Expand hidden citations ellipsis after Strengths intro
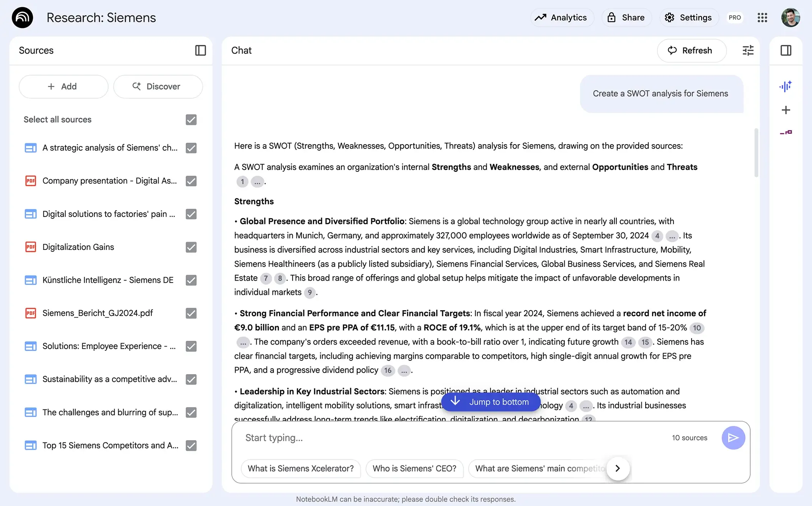This screenshot has width=812, height=506. click(x=257, y=182)
